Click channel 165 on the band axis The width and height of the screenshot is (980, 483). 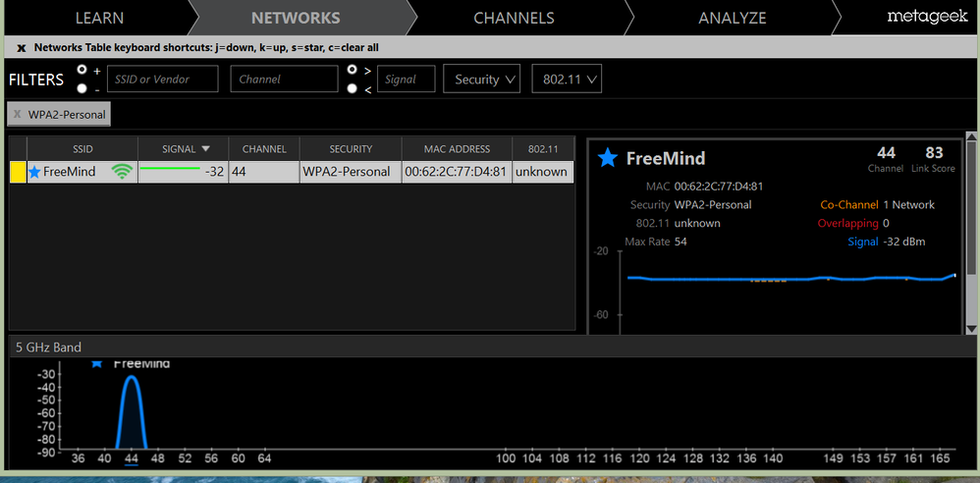tap(940, 458)
